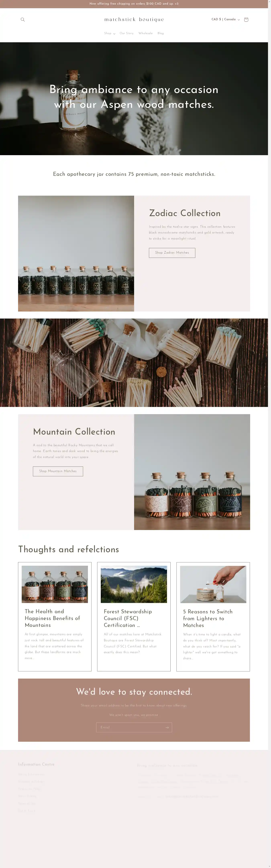Open the candle-lighting blog post thumbnail

click(213, 584)
